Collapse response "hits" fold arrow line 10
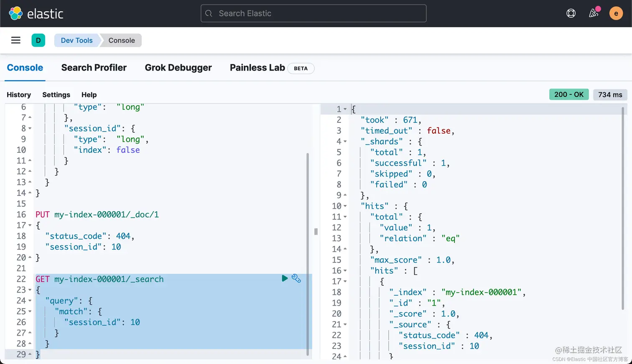Screen dimensions: 632x364 (x=345, y=206)
